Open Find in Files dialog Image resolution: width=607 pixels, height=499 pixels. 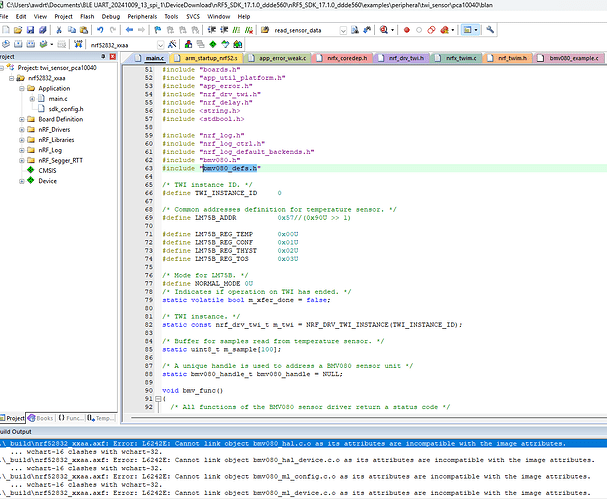tap(265, 30)
